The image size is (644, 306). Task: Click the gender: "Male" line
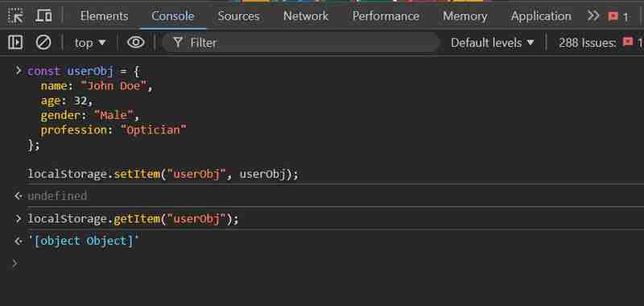90,115
